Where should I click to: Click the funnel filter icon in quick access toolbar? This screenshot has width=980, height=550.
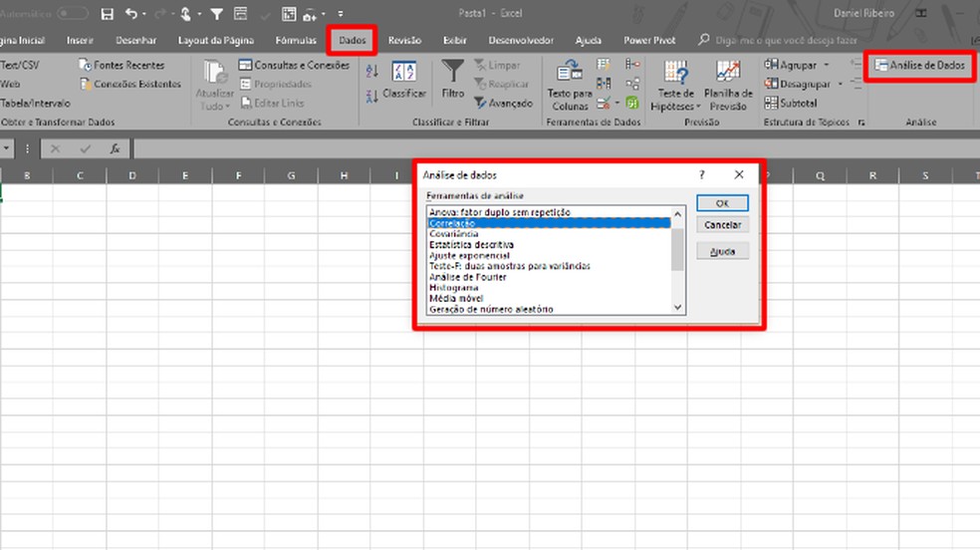216,13
